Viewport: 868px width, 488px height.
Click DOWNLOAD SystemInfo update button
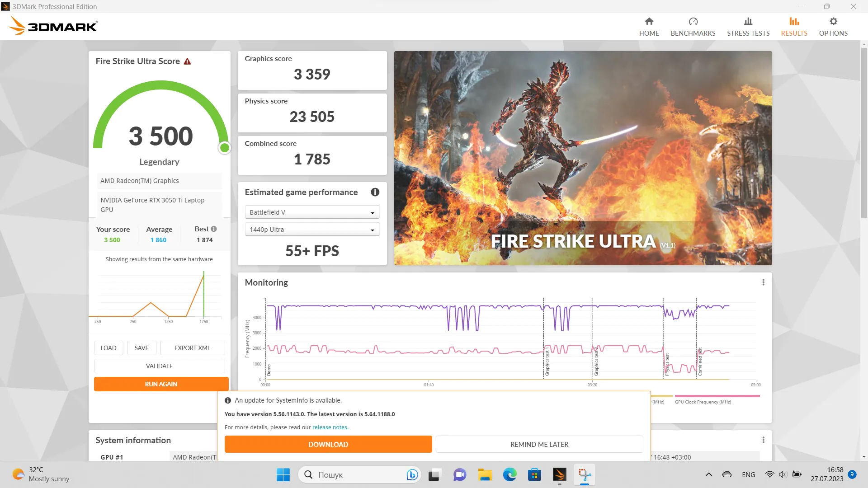click(x=328, y=445)
